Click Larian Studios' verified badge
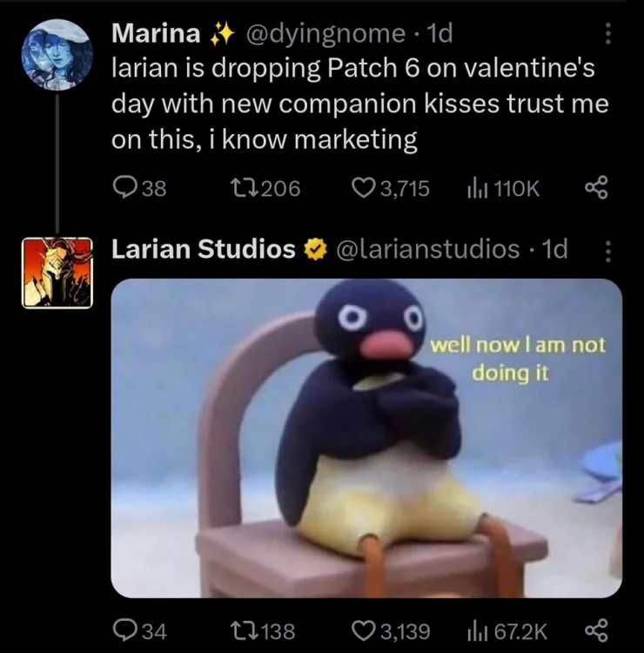This screenshot has width=644, height=653. (312, 251)
